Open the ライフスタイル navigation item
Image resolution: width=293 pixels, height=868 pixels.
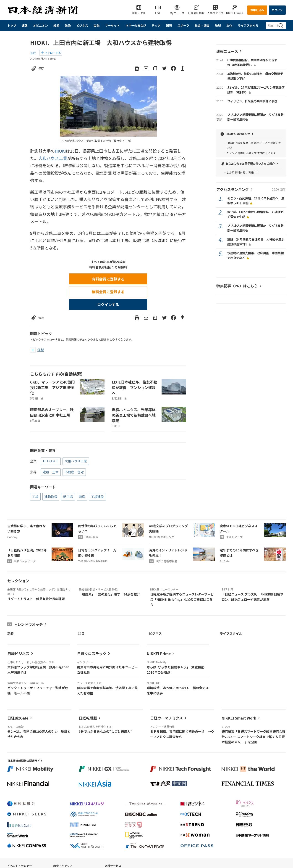pos(248,26)
